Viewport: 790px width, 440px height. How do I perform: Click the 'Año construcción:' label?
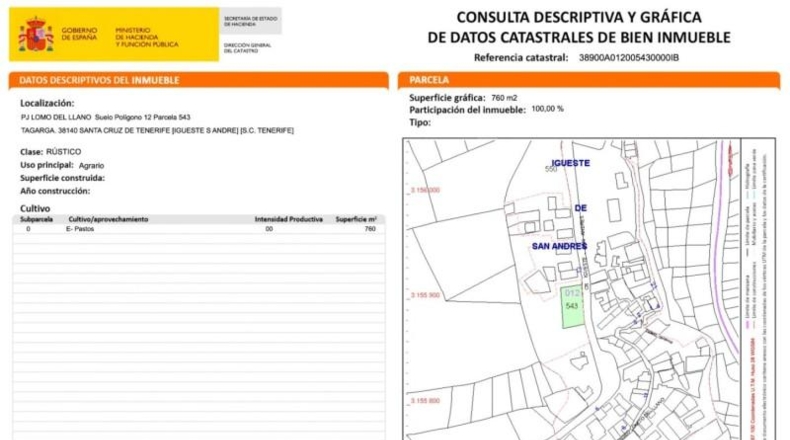tap(55, 191)
